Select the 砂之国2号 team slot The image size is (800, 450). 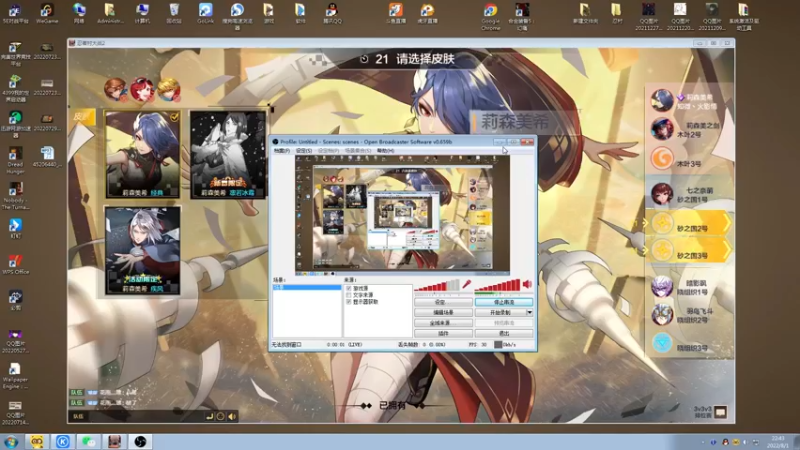point(689,223)
